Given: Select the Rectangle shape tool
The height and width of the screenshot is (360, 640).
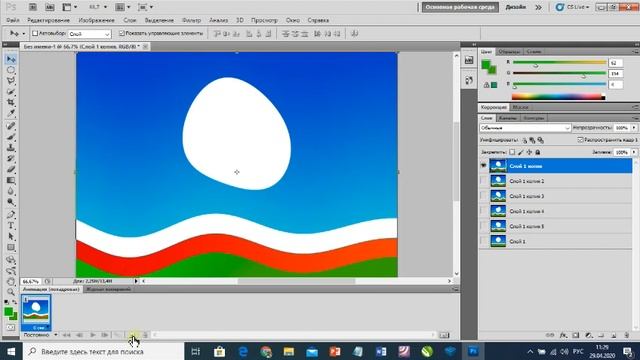Looking at the screenshot, I should pyautogui.click(x=11, y=248).
